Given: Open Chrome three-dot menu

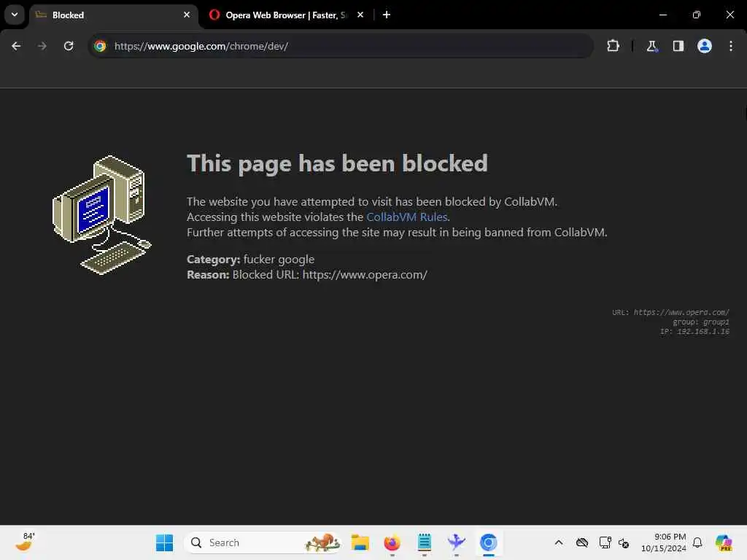Looking at the screenshot, I should (x=731, y=46).
